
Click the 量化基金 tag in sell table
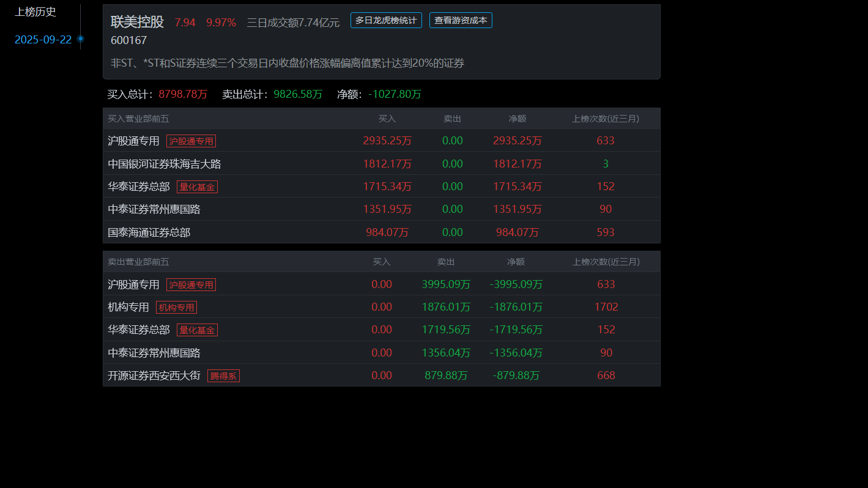point(197,330)
